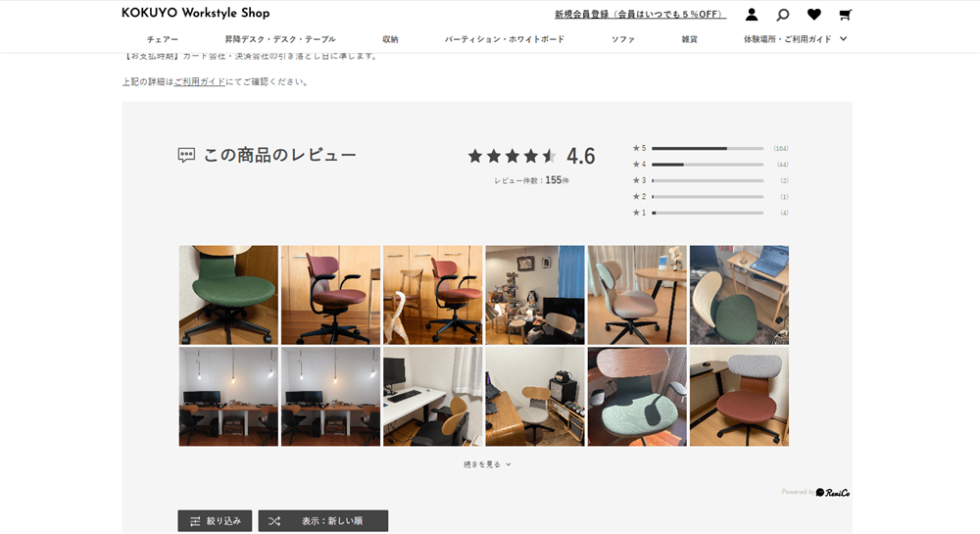The height and width of the screenshot is (534, 980).
Task: Click the review speech bubble icon
Action: [x=186, y=155]
